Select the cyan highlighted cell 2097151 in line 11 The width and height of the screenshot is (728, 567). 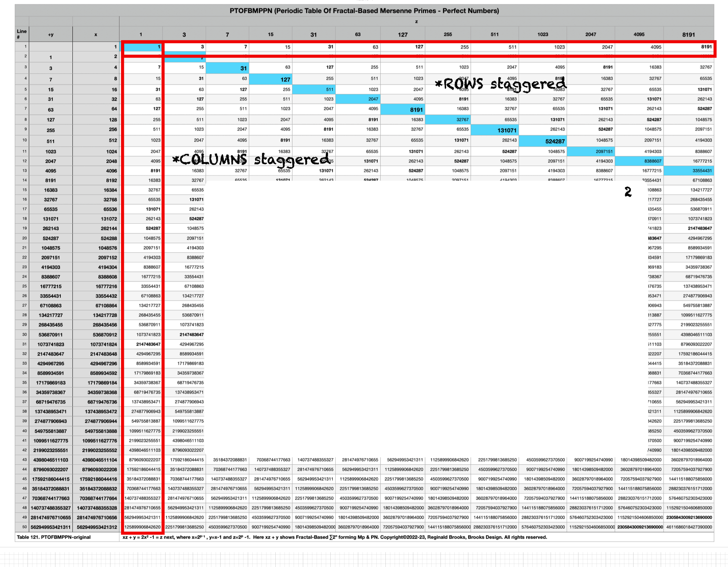591,151
